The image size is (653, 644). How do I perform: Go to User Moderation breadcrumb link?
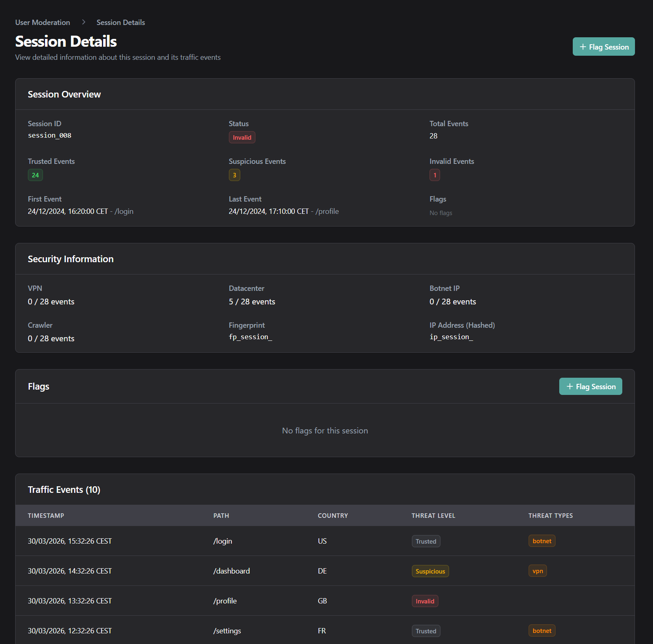(43, 23)
